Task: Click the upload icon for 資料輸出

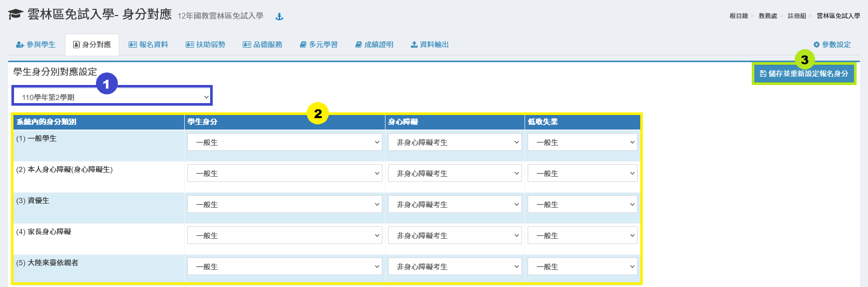Action: 414,45
